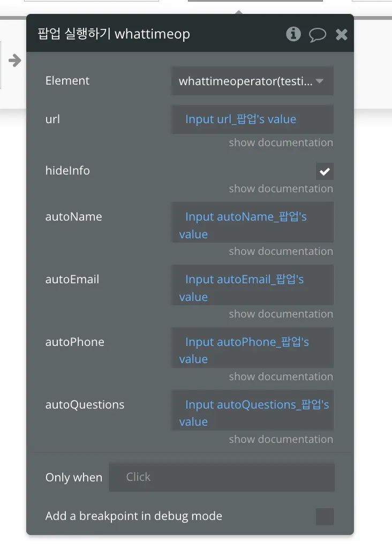Close the 팝업 실행하기 property panel
Viewport: 392px width, 558px height.
pos(342,35)
